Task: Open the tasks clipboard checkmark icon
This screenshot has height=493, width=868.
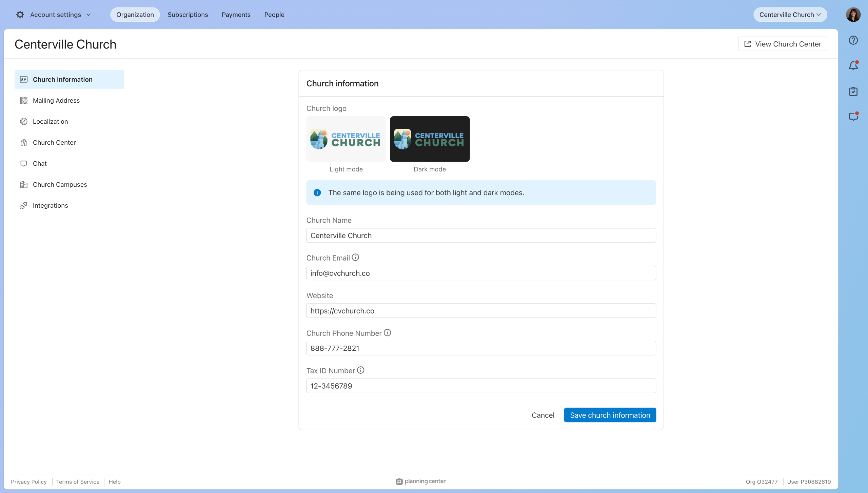Action: point(853,91)
